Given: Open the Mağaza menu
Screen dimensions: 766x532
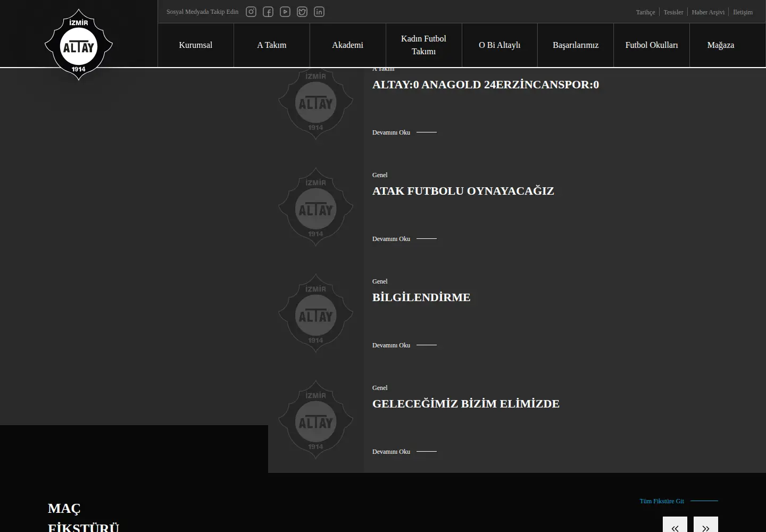Looking at the screenshot, I should tap(721, 45).
